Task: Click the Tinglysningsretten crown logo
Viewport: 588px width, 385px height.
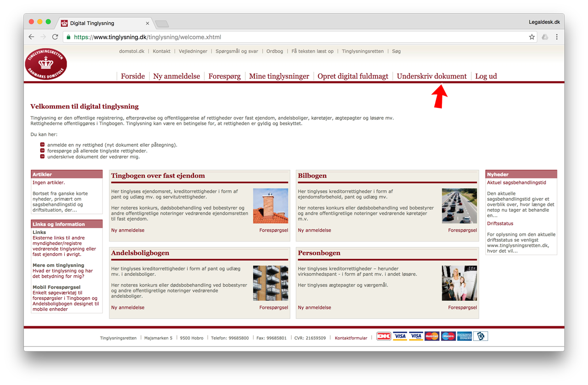Action: pos(46,64)
